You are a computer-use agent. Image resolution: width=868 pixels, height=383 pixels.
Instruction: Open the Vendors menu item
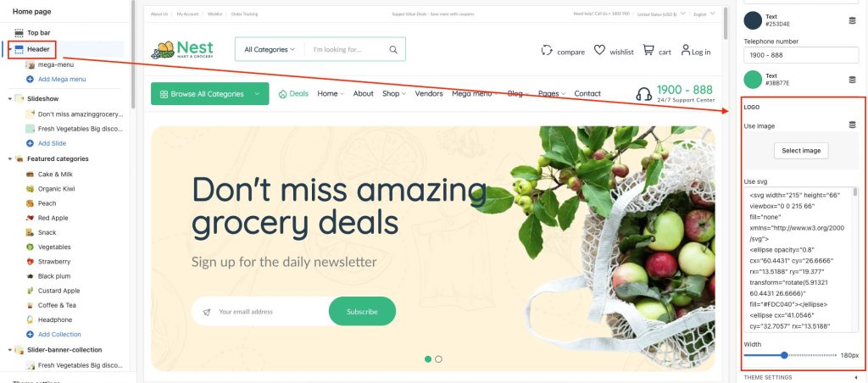click(429, 93)
